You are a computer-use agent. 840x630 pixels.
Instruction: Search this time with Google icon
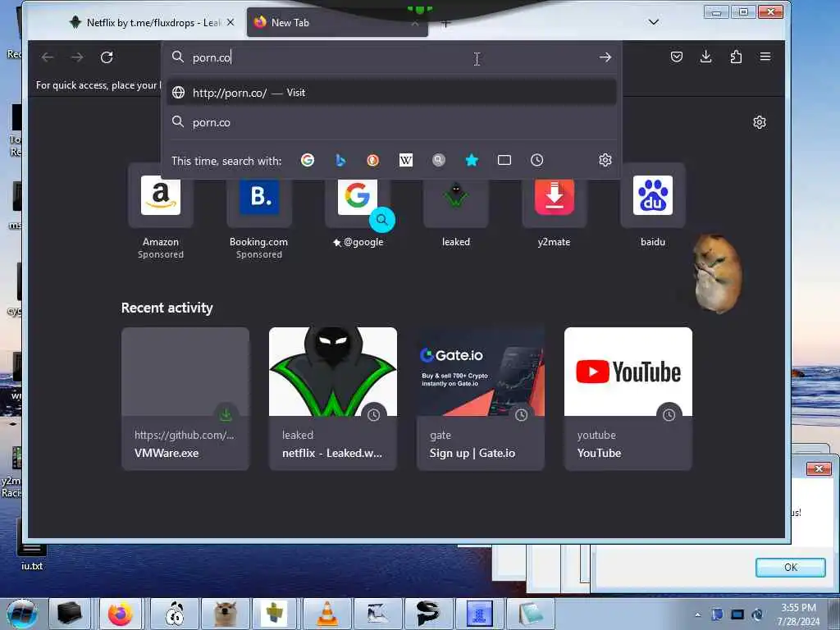coord(308,160)
